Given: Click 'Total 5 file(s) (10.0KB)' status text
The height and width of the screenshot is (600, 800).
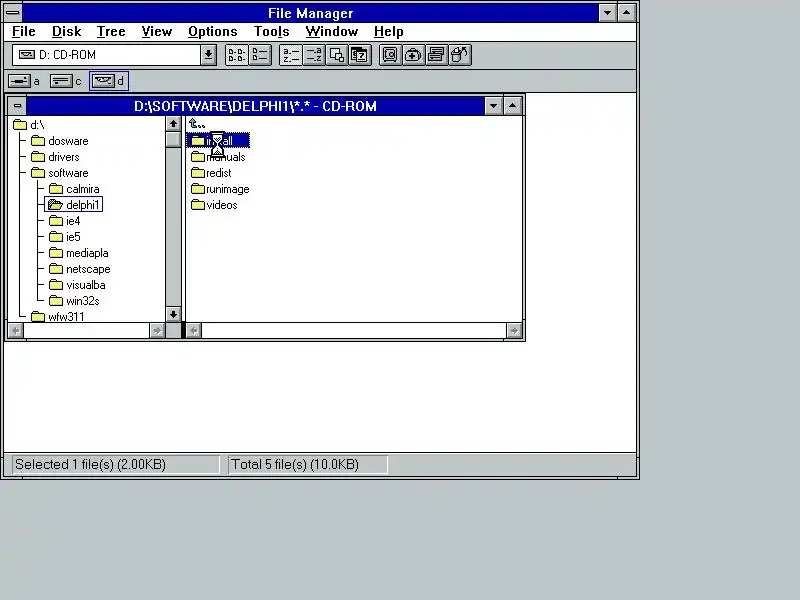Looking at the screenshot, I should 295,465.
